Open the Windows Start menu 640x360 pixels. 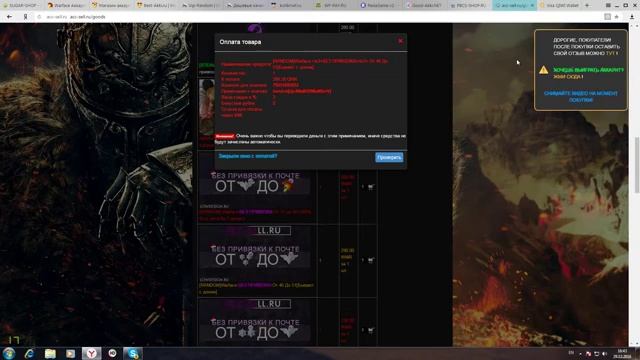[x=9, y=353]
